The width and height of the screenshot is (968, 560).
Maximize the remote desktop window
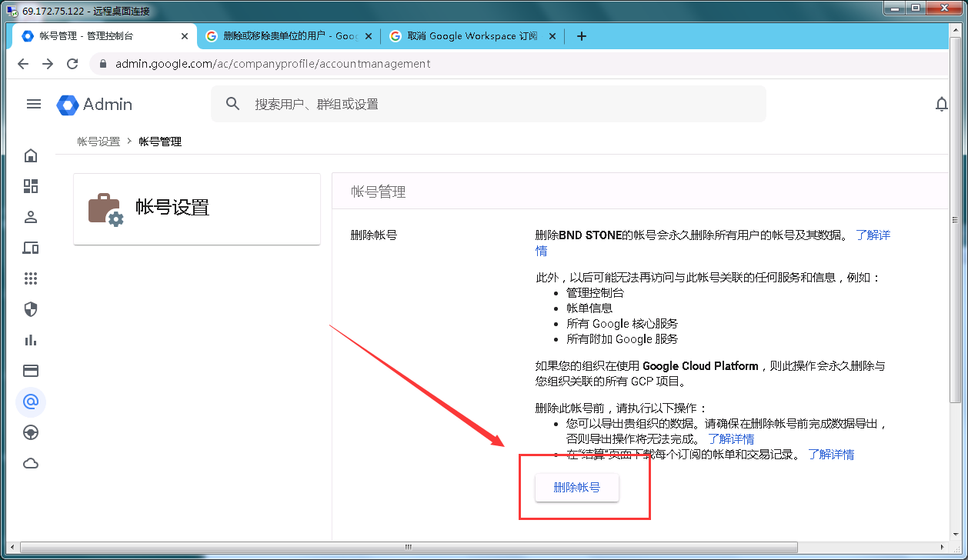[x=916, y=8]
